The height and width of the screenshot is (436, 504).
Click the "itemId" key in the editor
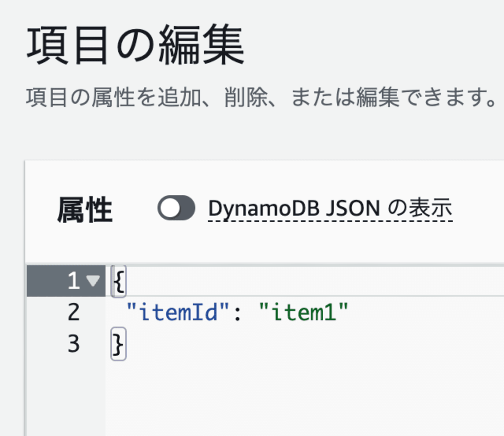coord(178,312)
